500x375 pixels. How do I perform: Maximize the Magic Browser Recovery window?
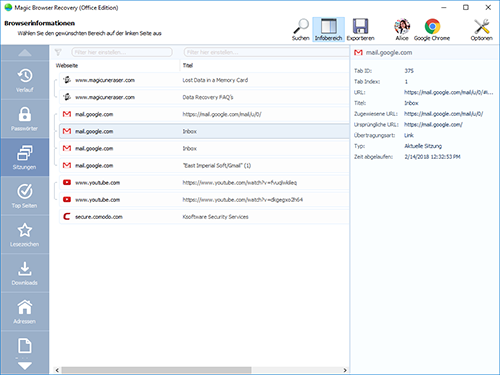tap(466, 7)
